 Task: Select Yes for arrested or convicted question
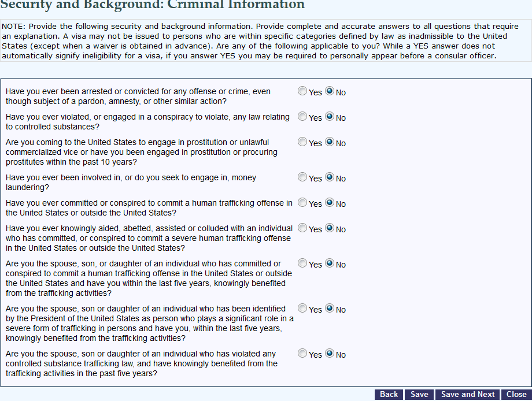(302, 91)
